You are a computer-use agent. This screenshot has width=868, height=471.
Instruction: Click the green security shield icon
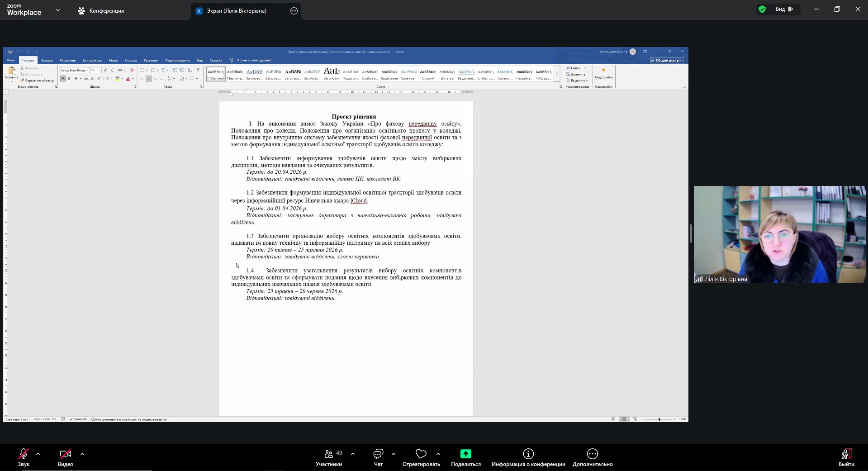tap(762, 9)
